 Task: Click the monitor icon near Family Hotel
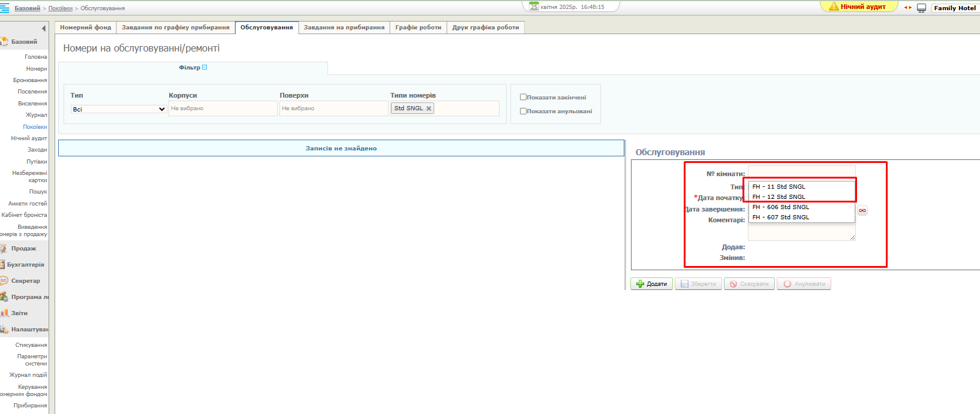(921, 8)
